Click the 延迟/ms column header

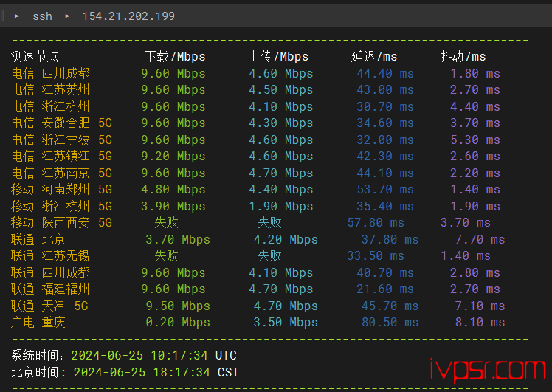click(373, 57)
